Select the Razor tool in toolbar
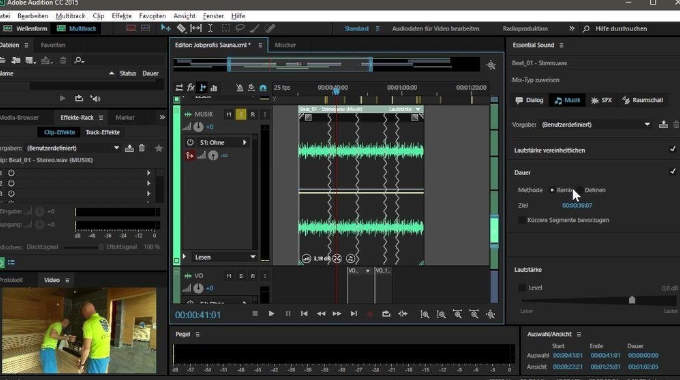Viewport: 680px width, 380px height. (181, 29)
